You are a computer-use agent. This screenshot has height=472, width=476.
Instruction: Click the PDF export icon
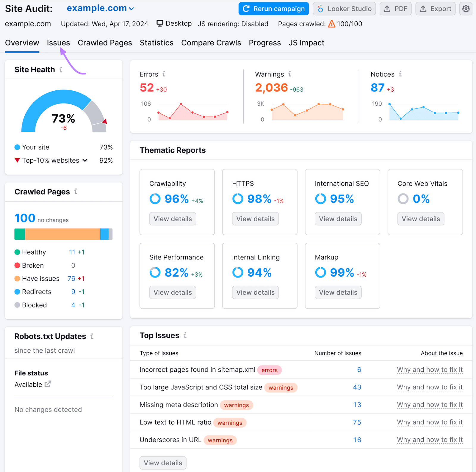(x=387, y=9)
